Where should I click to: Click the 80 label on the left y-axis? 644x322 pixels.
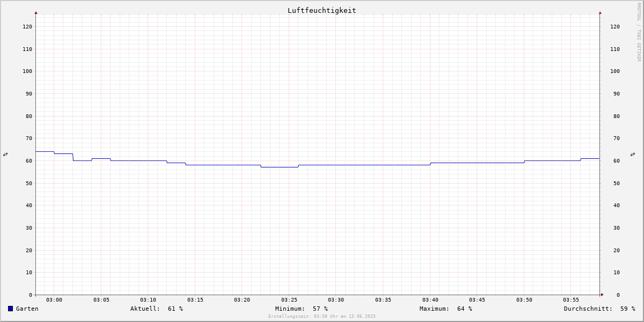tap(29, 116)
